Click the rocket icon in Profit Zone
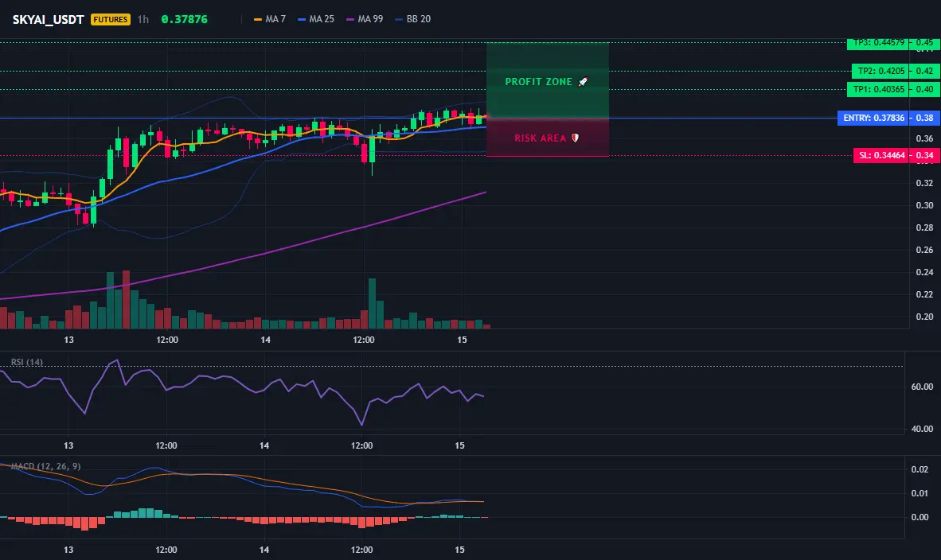This screenshot has width=941, height=560. pos(584,82)
